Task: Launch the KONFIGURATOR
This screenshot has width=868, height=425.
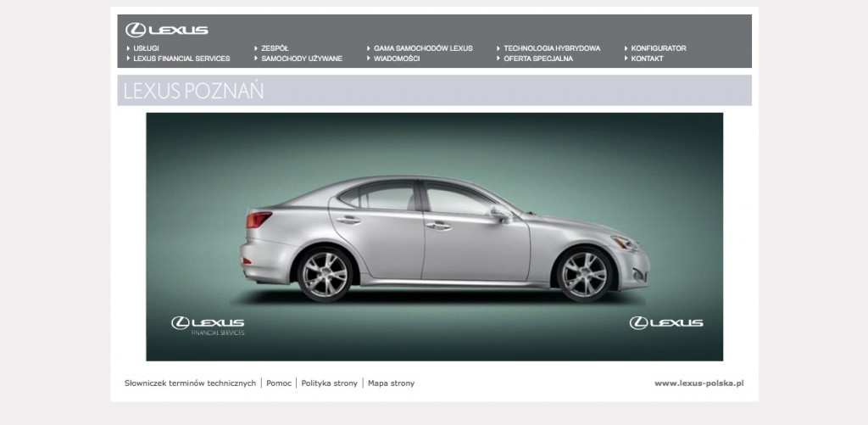Action: [x=659, y=48]
